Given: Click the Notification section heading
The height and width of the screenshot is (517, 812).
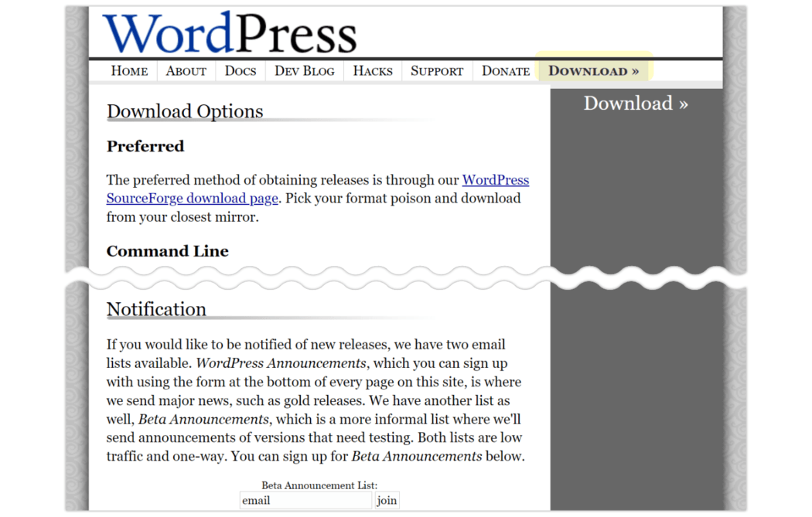Looking at the screenshot, I should coord(156,309).
